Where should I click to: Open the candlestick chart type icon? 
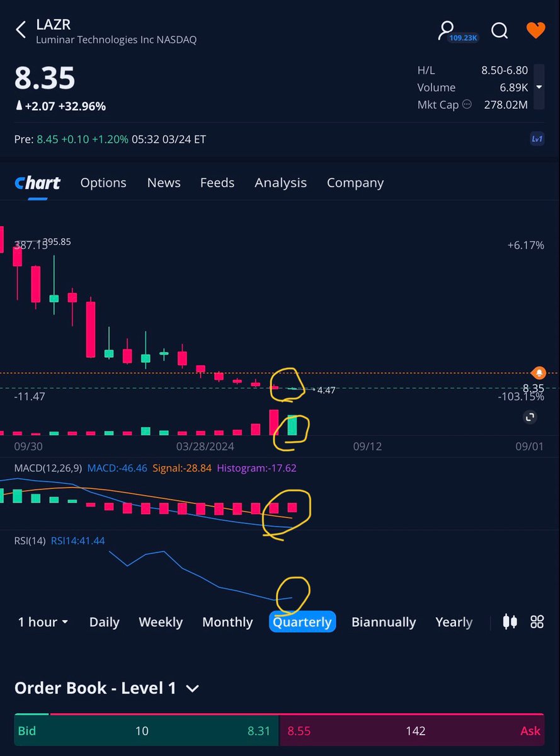click(510, 622)
